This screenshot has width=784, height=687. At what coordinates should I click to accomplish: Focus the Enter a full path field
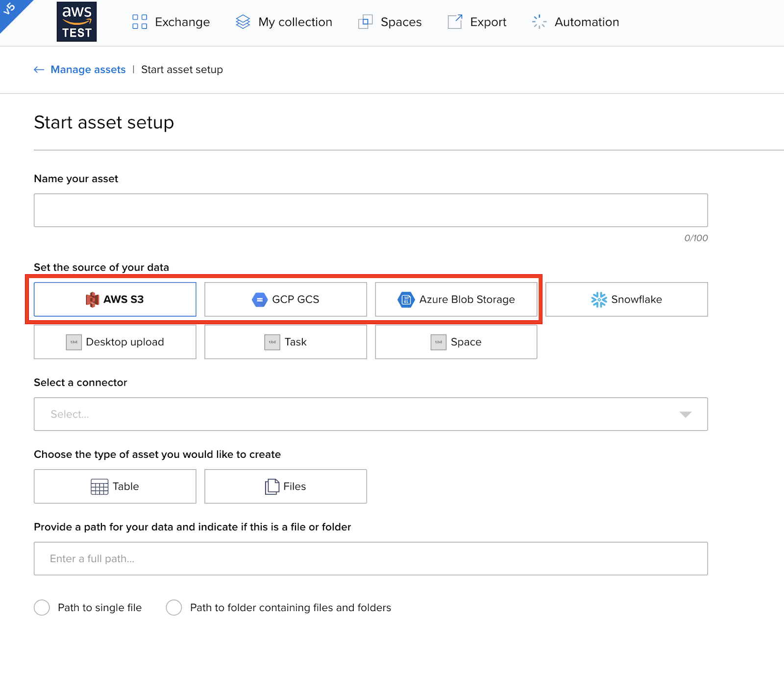point(371,558)
